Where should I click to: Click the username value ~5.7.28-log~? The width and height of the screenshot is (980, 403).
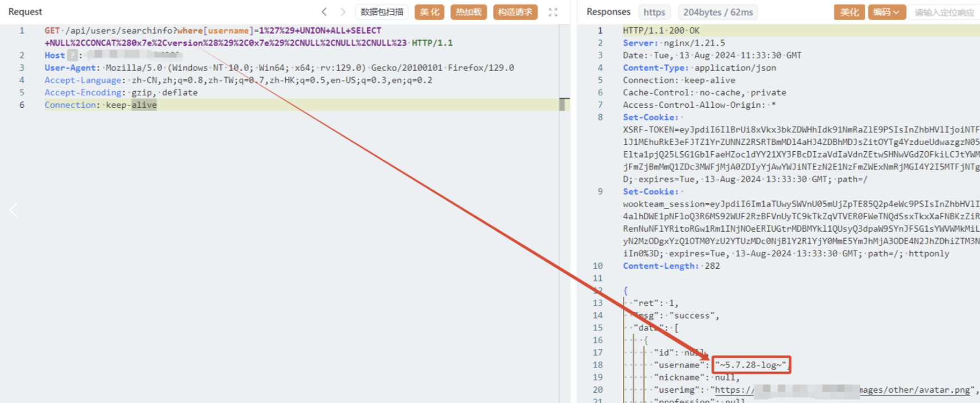click(x=751, y=365)
